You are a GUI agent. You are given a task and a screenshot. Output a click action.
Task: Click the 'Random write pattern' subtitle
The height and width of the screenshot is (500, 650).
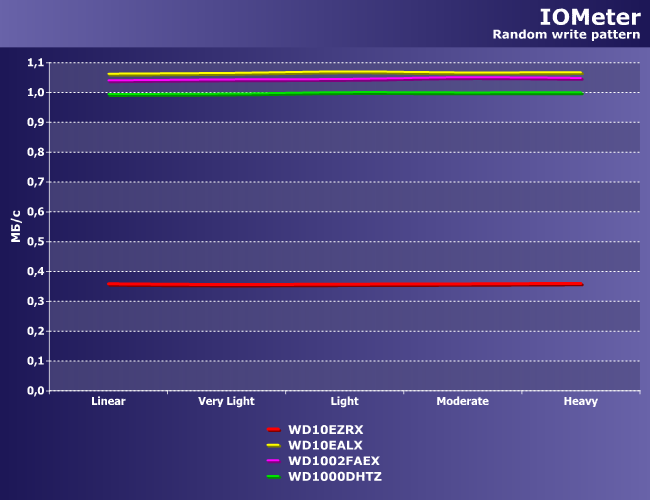click(x=566, y=34)
